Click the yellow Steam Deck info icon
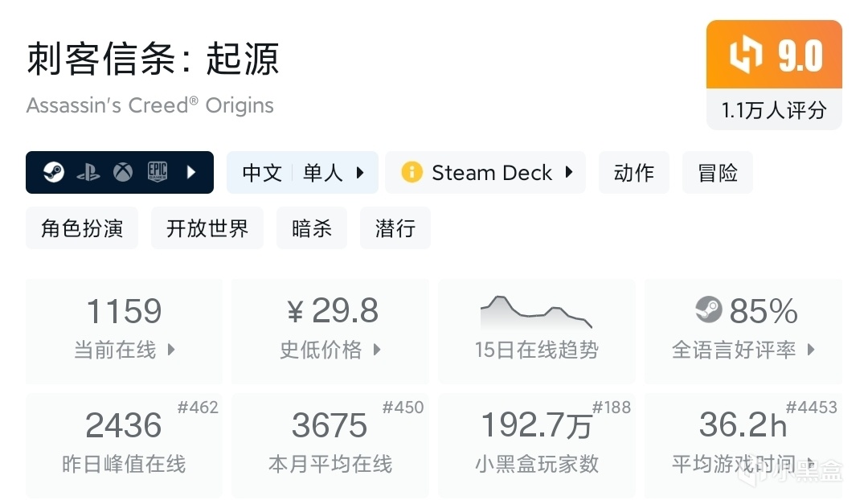The image size is (868, 500). tap(412, 172)
